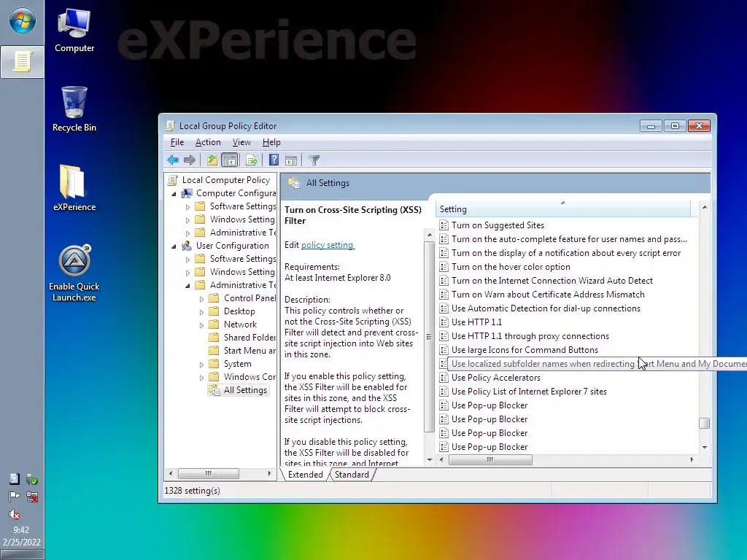
Task: Expand Software Settings under Computer Configuration
Action: 187,206
